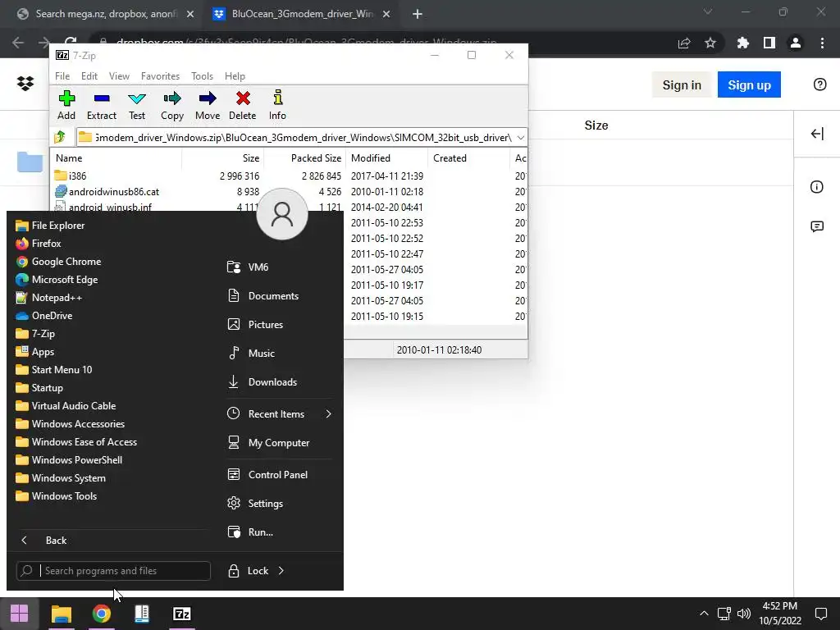
Task: Click the Add toolbar icon in 7-Zip
Action: coord(66,106)
